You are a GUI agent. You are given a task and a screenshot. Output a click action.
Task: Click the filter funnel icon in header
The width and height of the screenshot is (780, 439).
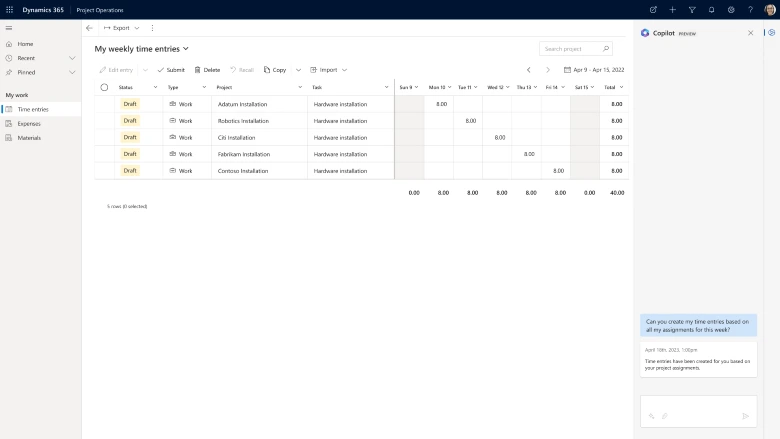[692, 9]
